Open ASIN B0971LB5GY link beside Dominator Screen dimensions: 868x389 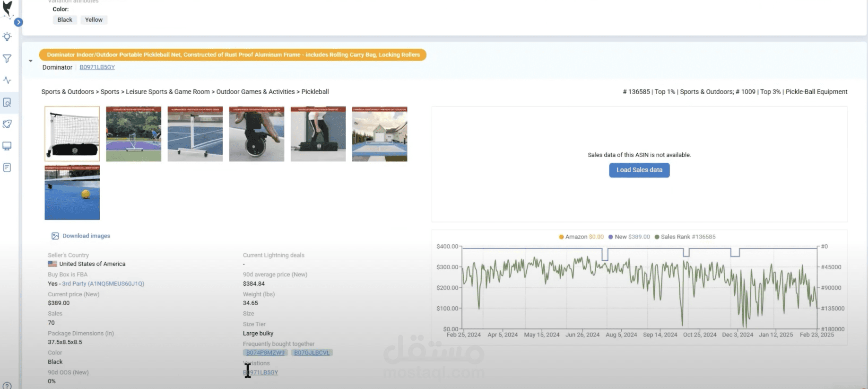pyautogui.click(x=97, y=67)
